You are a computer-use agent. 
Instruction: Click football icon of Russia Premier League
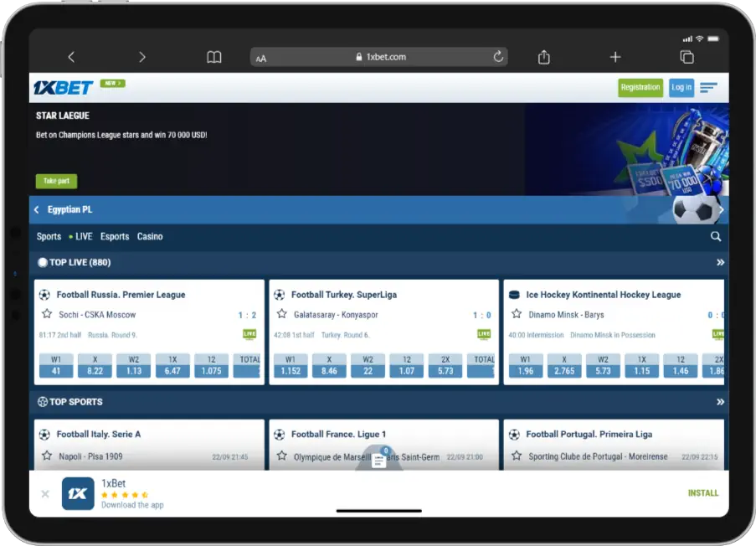pyautogui.click(x=44, y=295)
